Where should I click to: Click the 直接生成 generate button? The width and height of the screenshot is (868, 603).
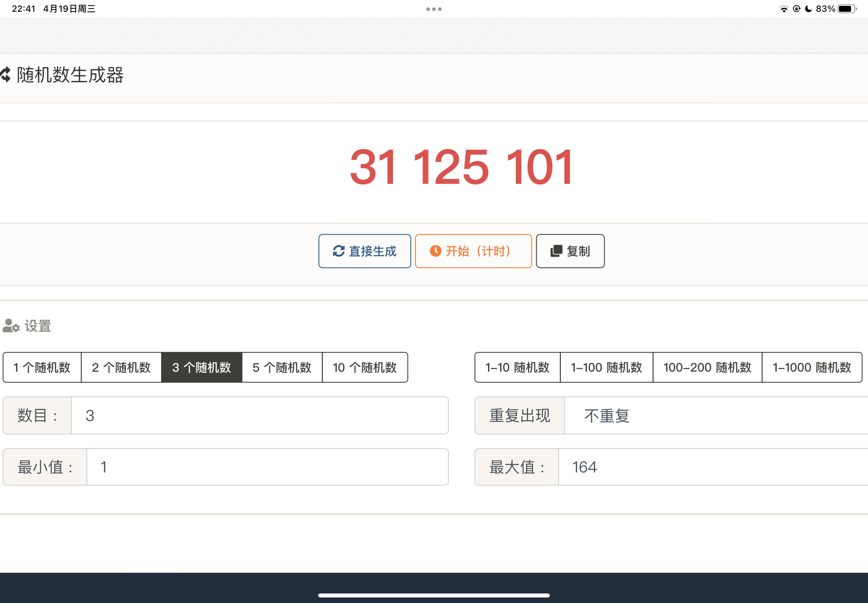tap(364, 251)
